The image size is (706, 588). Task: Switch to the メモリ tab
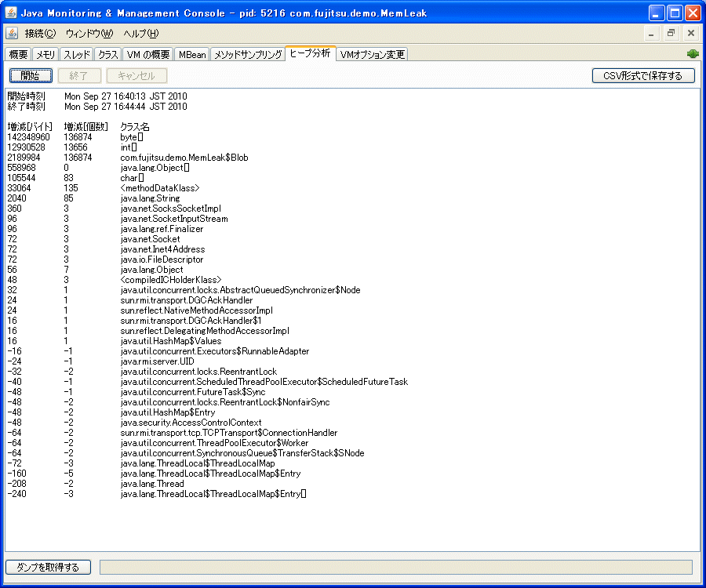pos(45,54)
